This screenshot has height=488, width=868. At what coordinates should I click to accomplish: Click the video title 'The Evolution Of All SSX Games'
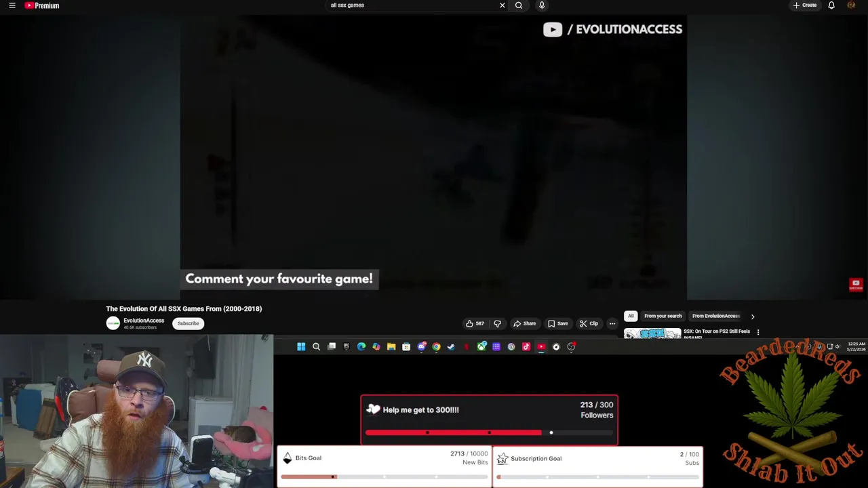point(184,308)
